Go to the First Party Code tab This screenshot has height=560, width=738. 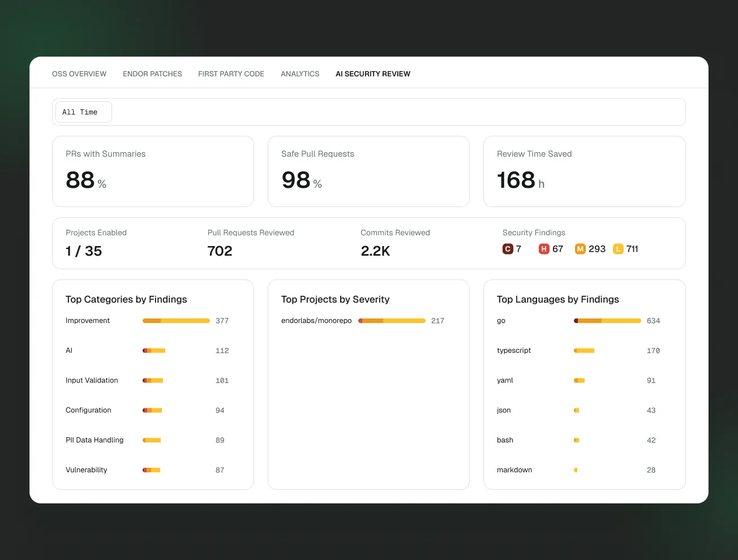coord(231,74)
